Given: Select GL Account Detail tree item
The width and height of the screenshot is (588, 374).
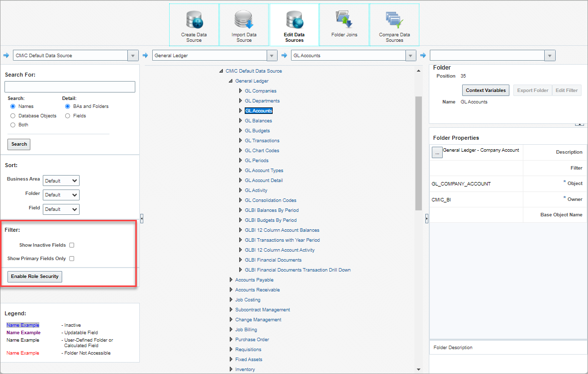Looking at the screenshot, I should pos(264,180).
